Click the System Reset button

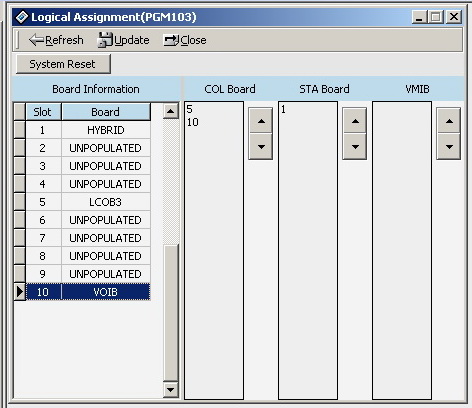[x=63, y=64]
